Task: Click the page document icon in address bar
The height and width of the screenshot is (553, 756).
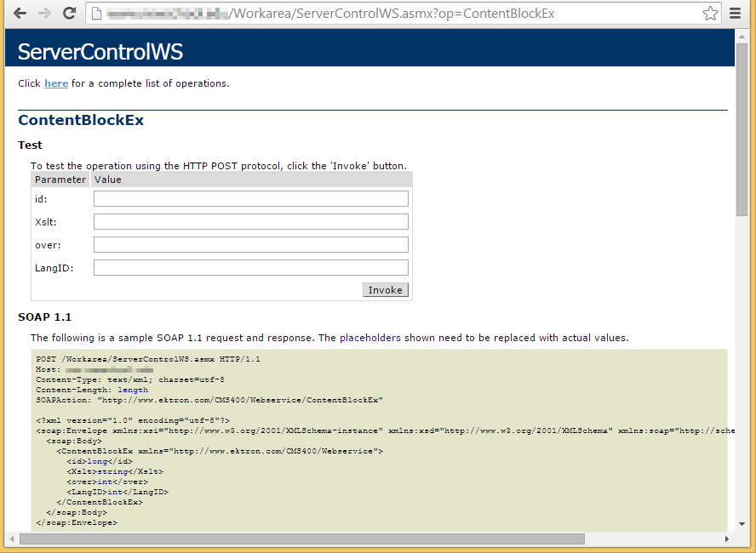Action: click(96, 14)
